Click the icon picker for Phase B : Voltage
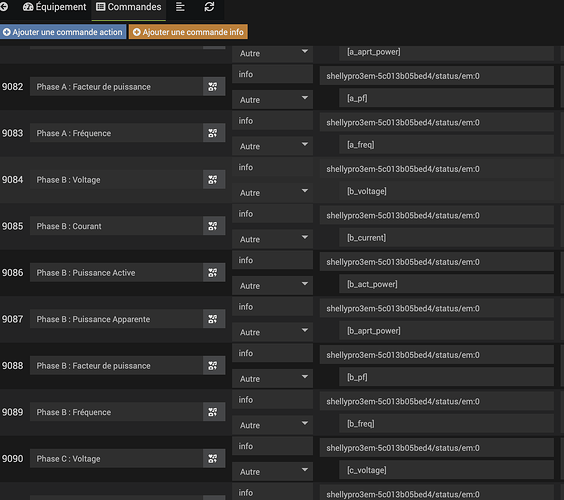 coord(214,179)
